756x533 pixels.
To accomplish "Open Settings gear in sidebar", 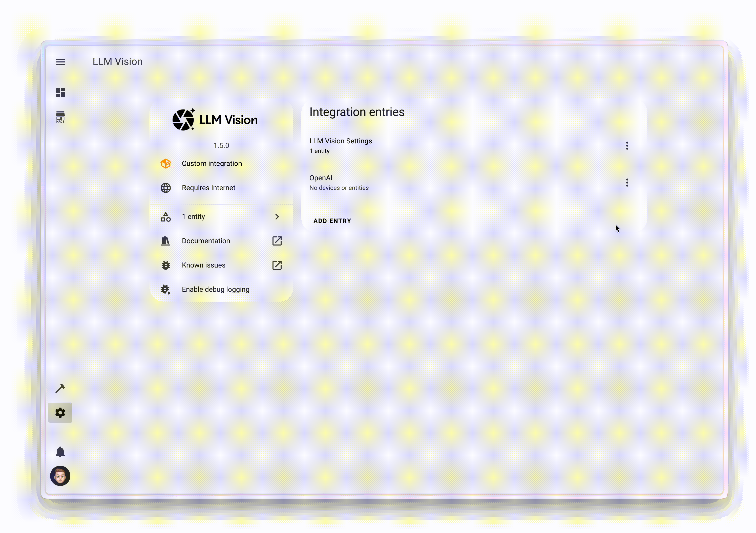I will click(60, 413).
